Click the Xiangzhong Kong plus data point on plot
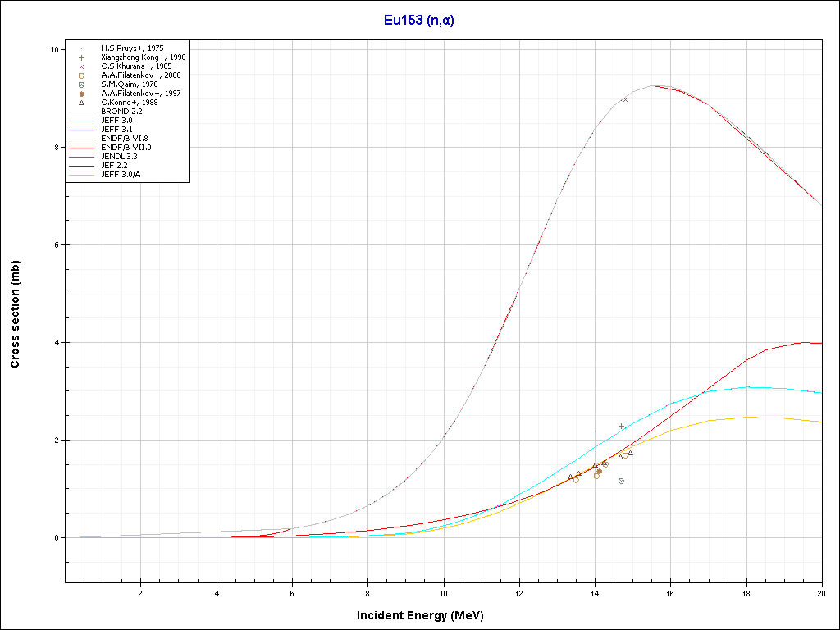This screenshot has height=630, width=840. click(621, 427)
